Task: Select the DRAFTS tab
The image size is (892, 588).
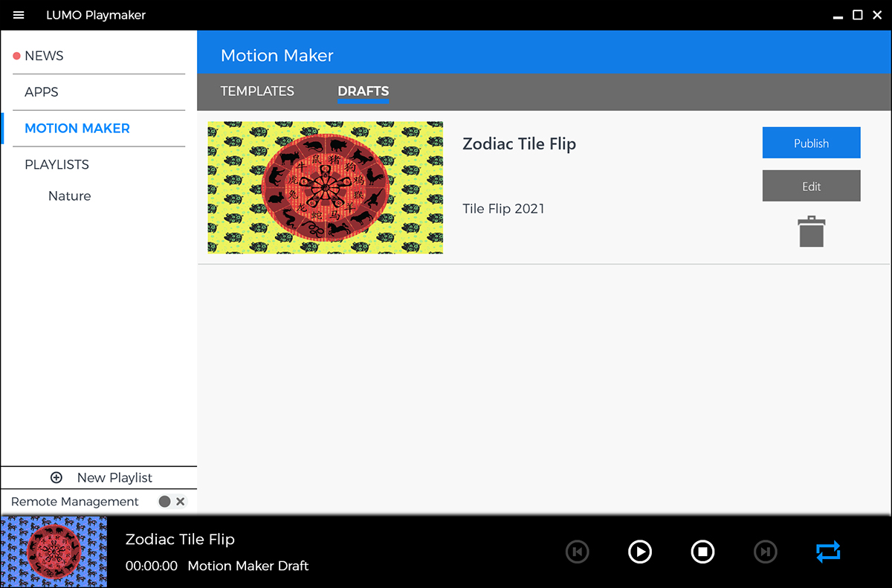Action: pos(363,91)
